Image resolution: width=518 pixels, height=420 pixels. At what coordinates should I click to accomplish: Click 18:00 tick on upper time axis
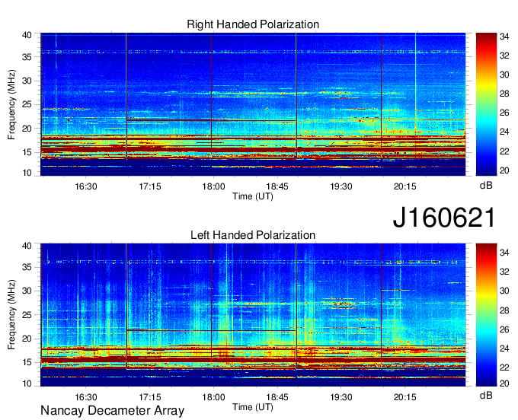[x=213, y=186]
